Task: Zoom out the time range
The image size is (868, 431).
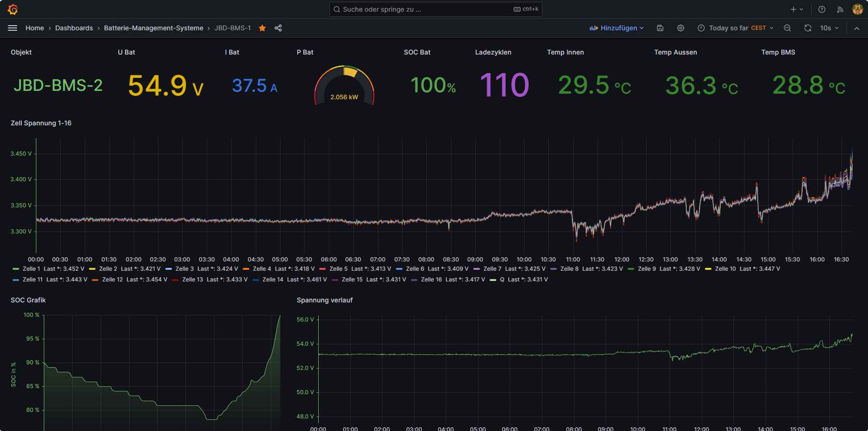Action: pos(787,28)
